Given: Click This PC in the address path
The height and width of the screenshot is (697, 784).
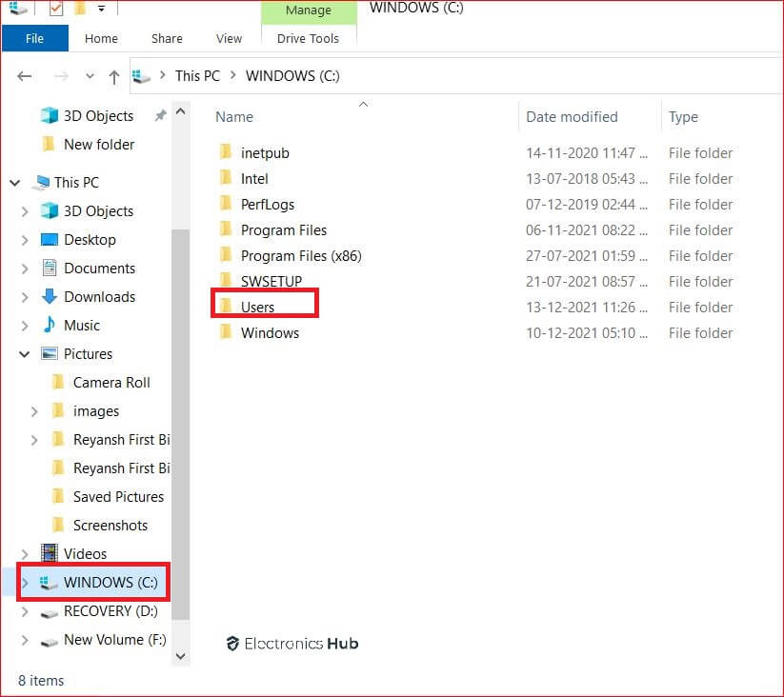Looking at the screenshot, I should coord(197,76).
